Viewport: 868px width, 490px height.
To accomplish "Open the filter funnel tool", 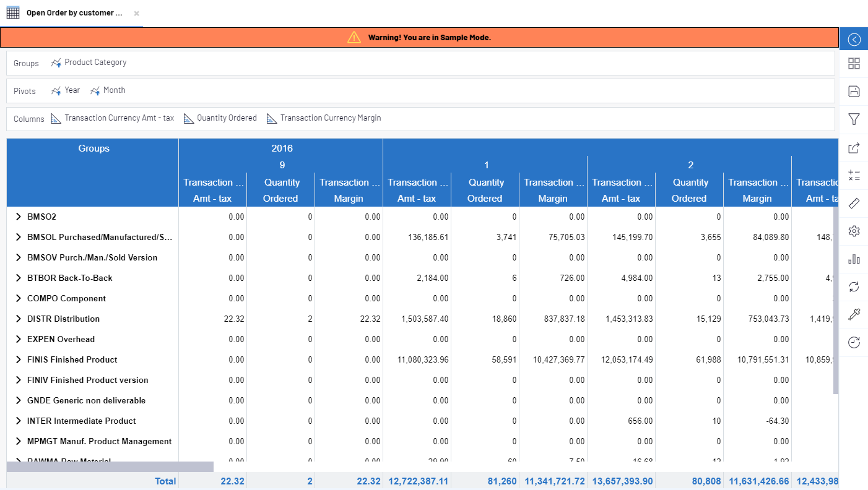I will click(x=854, y=119).
